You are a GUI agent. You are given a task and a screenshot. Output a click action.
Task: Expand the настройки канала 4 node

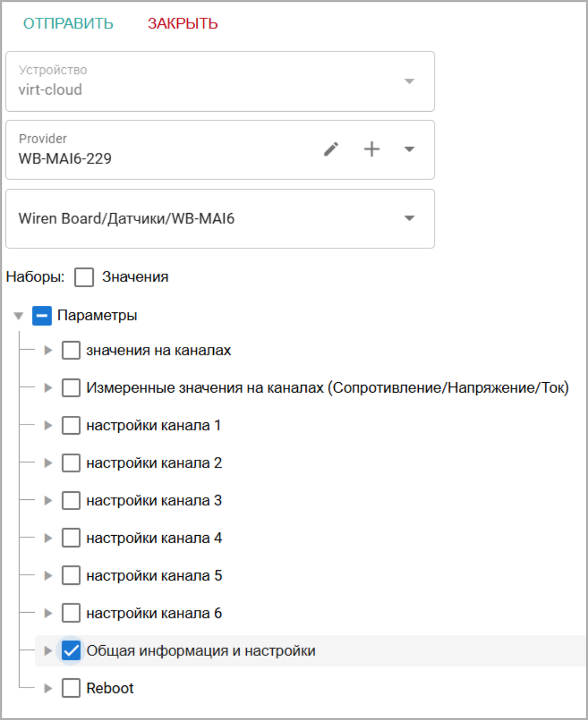[48, 538]
